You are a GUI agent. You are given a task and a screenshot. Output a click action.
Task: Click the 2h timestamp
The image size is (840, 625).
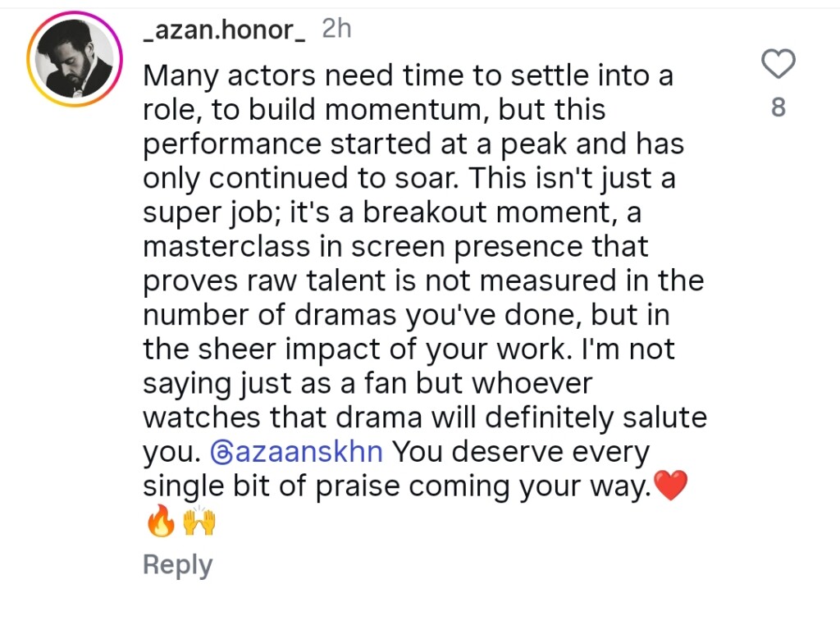[x=336, y=30]
